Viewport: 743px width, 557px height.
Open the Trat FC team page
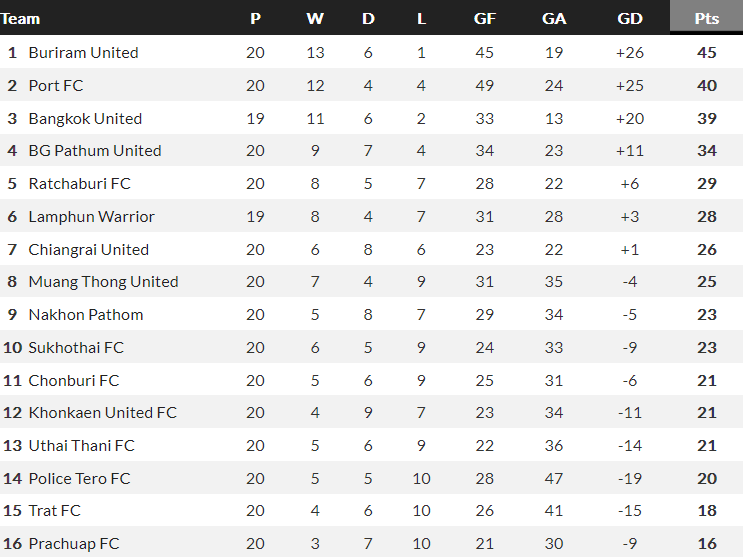(54, 511)
